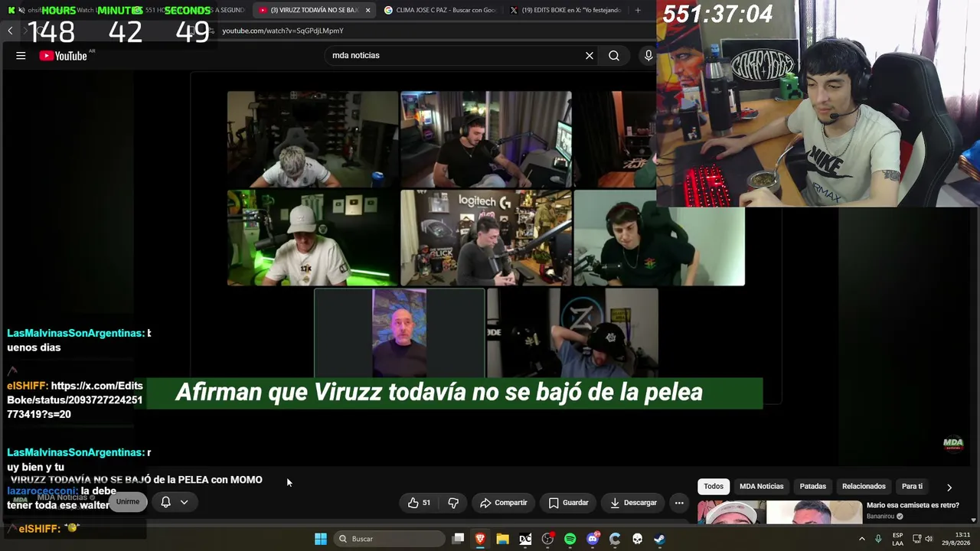Go to the YouTube home logo
This screenshot has height=551, width=980.
64,55
